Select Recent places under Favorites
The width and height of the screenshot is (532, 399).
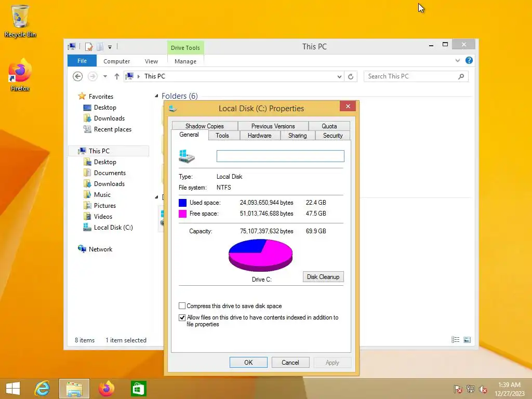[x=107, y=129]
